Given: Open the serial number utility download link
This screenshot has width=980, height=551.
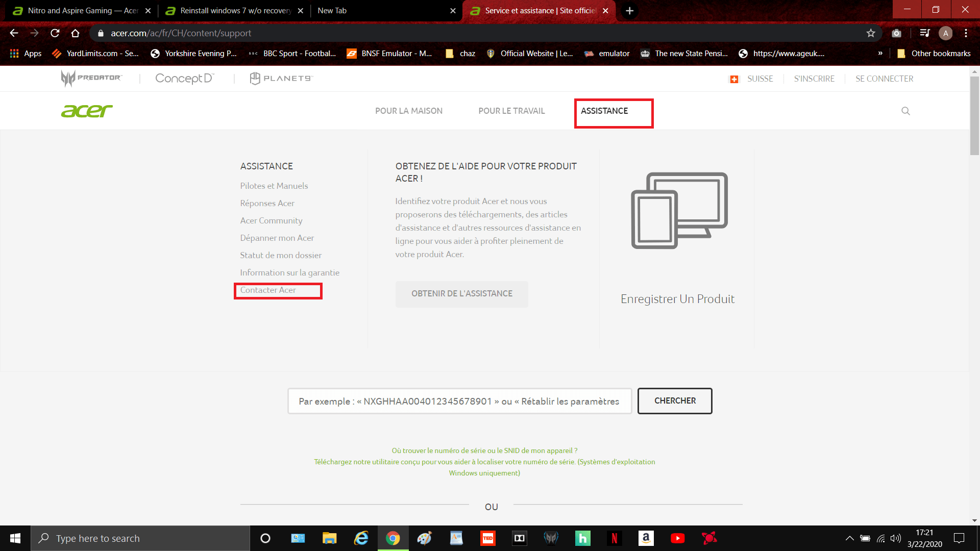Looking at the screenshot, I should 484,467.
